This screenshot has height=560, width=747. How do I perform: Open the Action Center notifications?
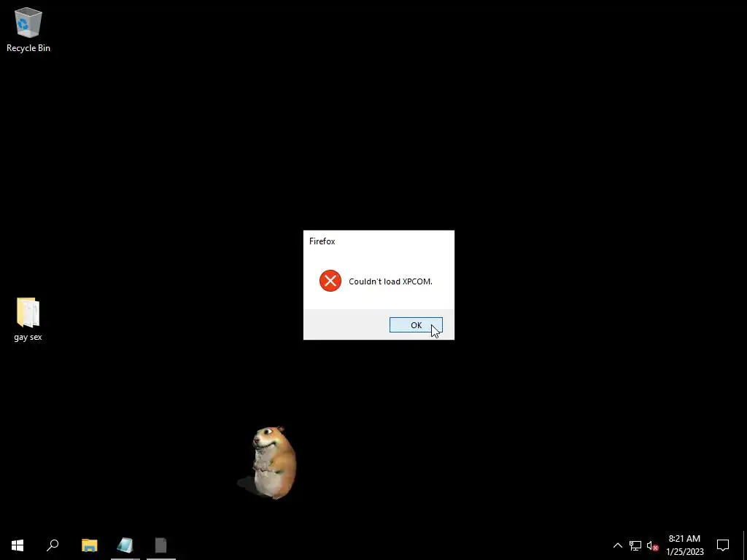pos(723,545)
